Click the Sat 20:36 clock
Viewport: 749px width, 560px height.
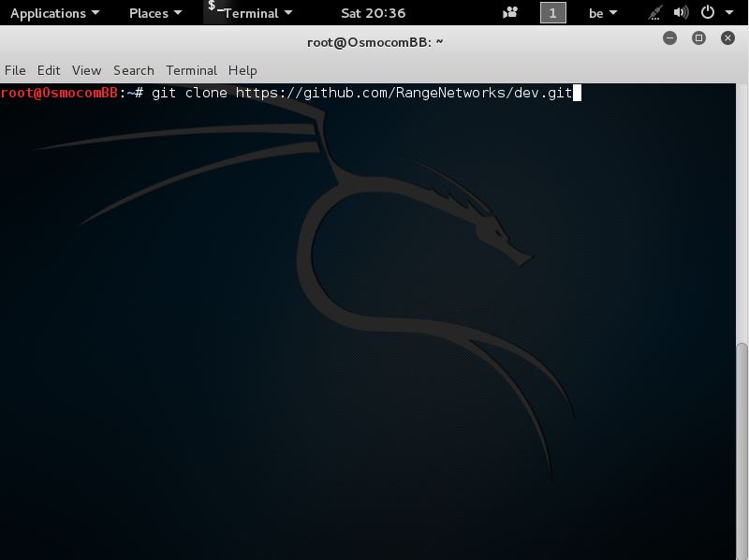pyautogui.click(x=373, y=13)
